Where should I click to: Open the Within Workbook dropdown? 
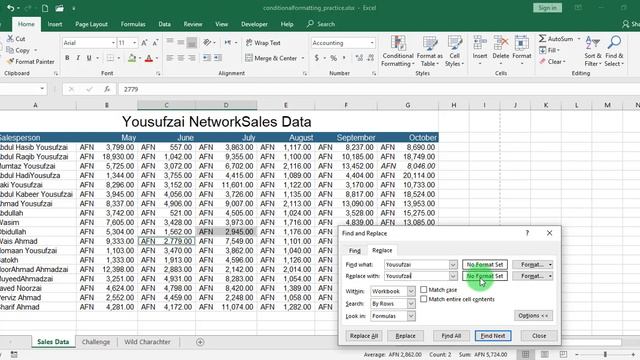pos(411,291)
